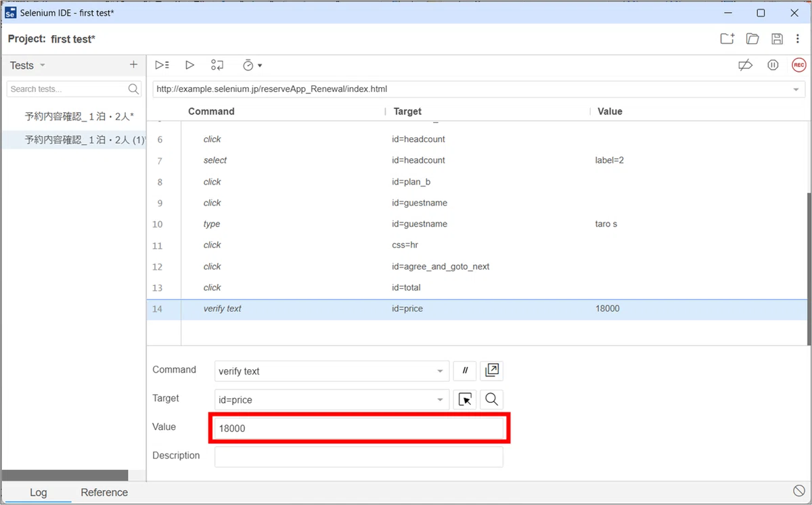Toggle disable breakpoints icon

point(745,65)
